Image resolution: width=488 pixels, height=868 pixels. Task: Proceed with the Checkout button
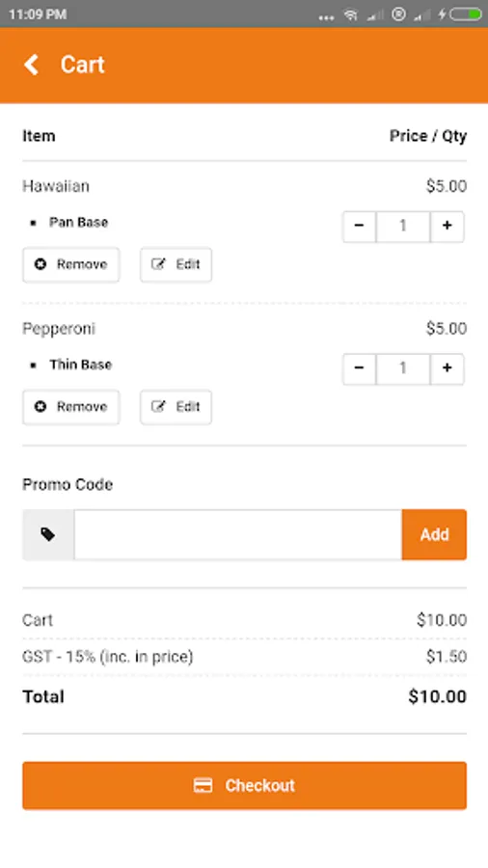[245, 785]
